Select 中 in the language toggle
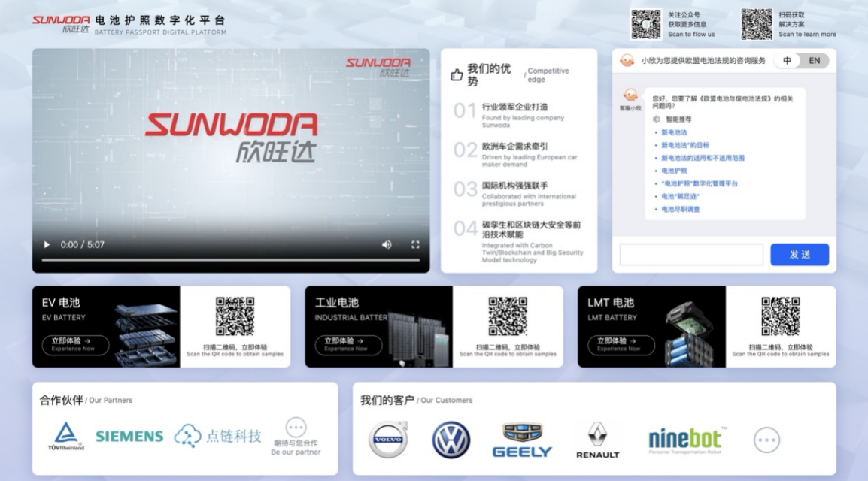 (x=787, y=61)
